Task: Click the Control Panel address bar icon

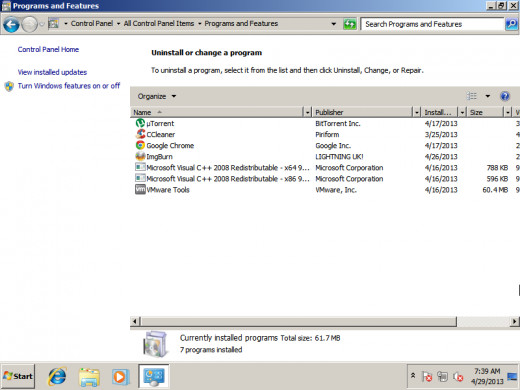Action: tap(53, 24)
